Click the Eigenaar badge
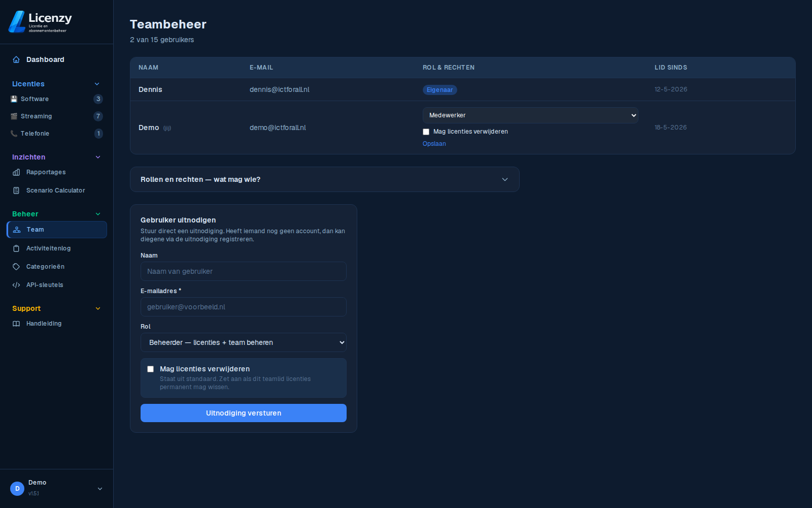Screen dimensions: 812x508 pyautogui.click(x=440, y=90)
